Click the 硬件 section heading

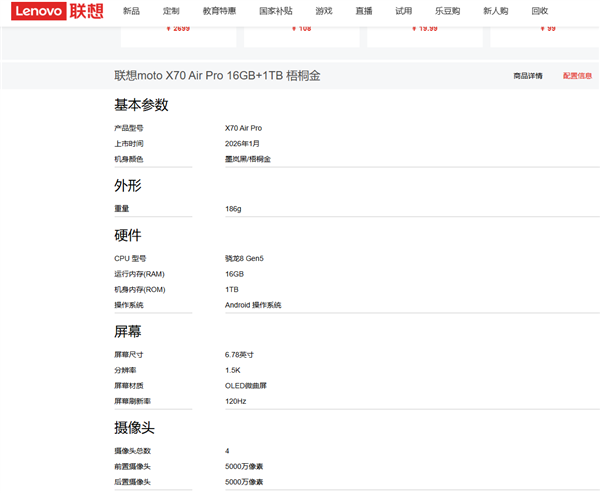pos(128,235)
